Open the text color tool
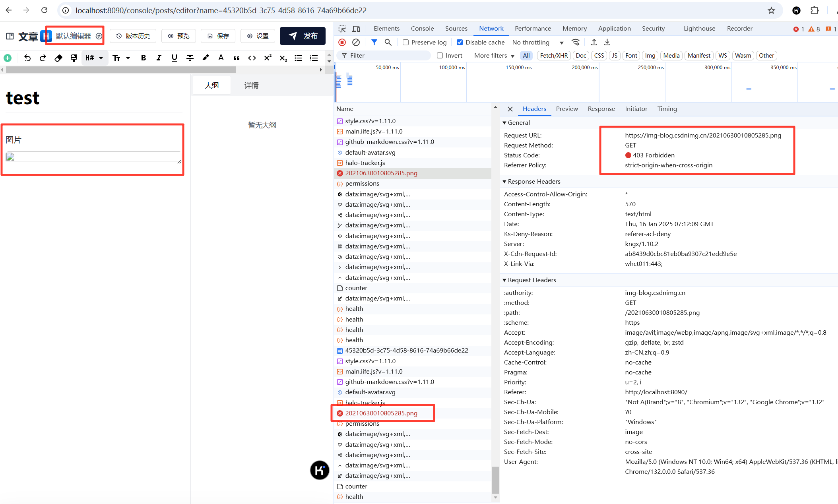This screenshot has width=838, height=504. click(x=221, y=58)
